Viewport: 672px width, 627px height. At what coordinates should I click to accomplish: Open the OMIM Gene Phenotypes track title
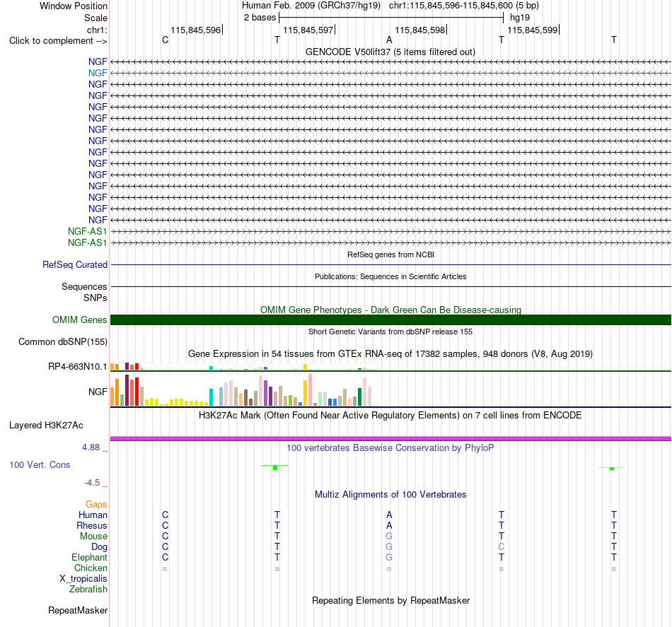click(x=390, y=310)
